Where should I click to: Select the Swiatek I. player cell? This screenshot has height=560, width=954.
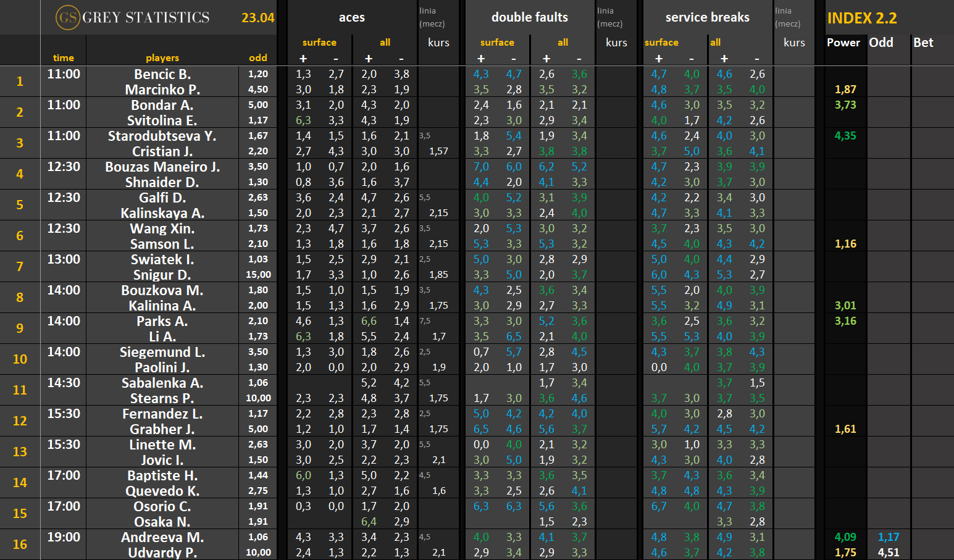(162, 259)
